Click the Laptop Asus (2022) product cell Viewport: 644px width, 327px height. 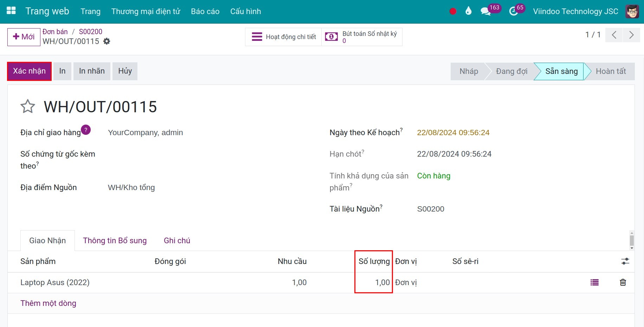pyautogui.click(x=55, y=282)
